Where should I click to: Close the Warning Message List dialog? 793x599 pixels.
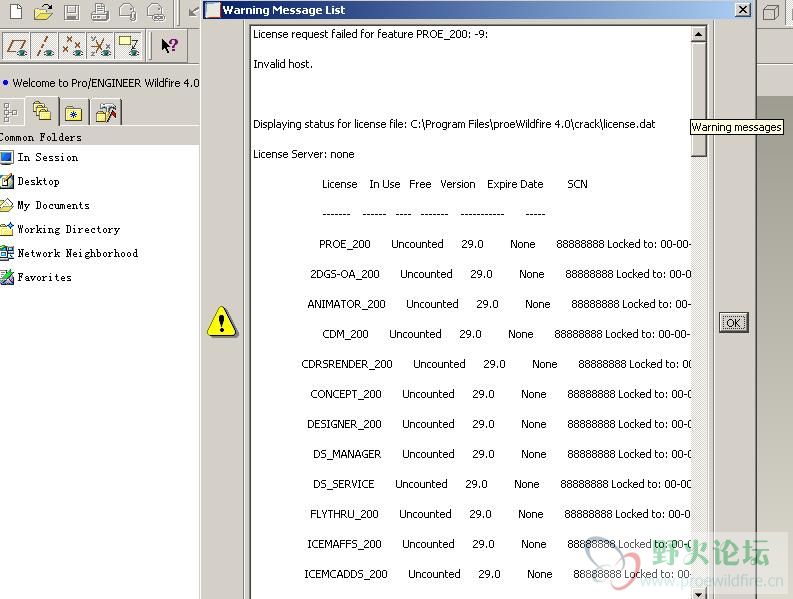point(742,10)
